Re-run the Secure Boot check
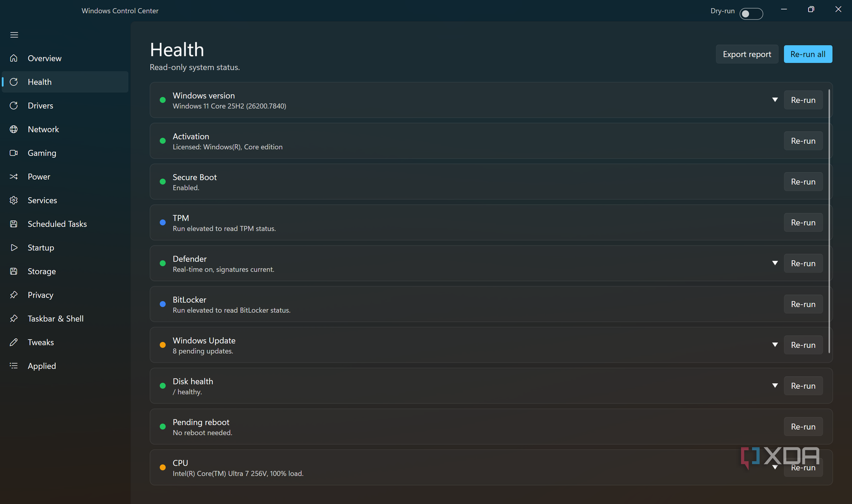Screen dimensions: 852x504 pyautogui.click(x=803, y=182)
